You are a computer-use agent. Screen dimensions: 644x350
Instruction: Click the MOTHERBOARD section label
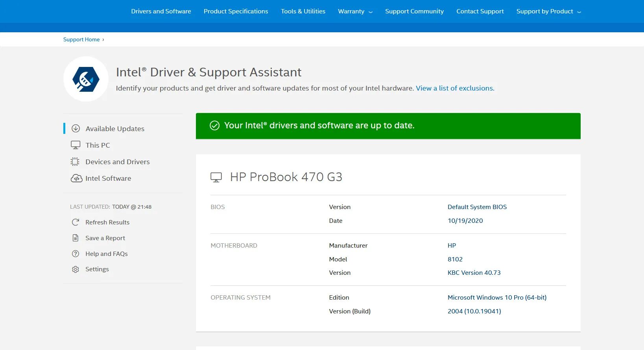point(234,246)
